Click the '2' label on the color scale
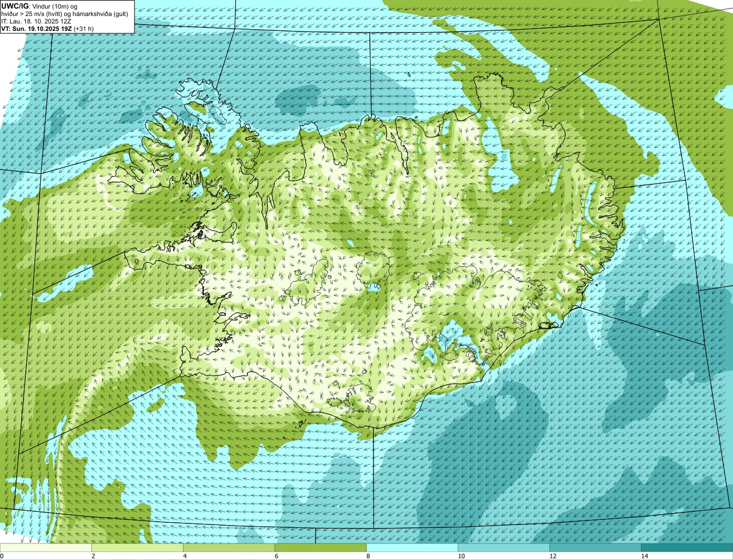Image resolution: width=733 pixels, height=560 pixels. pyautogui.click(x=93, y=556)
